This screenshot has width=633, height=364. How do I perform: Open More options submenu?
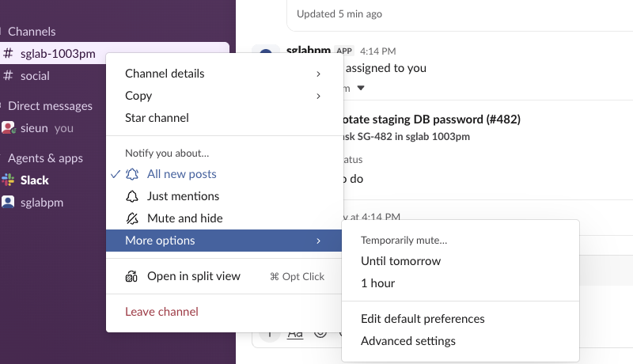224,241
